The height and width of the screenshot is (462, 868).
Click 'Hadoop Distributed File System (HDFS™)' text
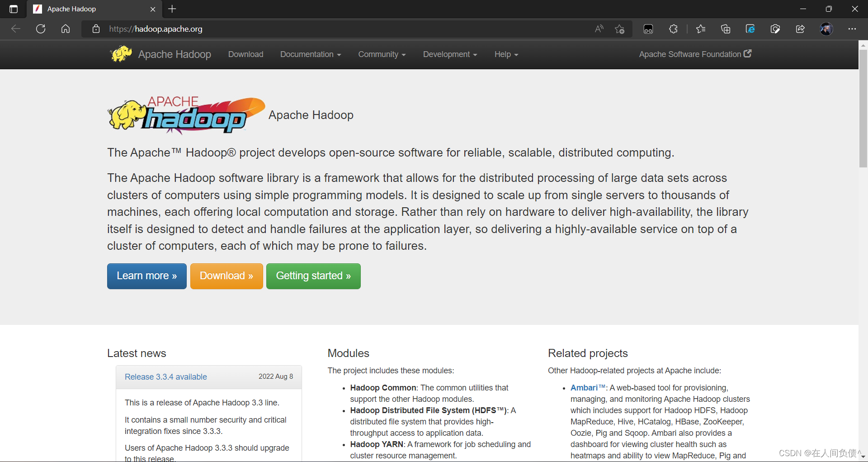tap(429, 410)
